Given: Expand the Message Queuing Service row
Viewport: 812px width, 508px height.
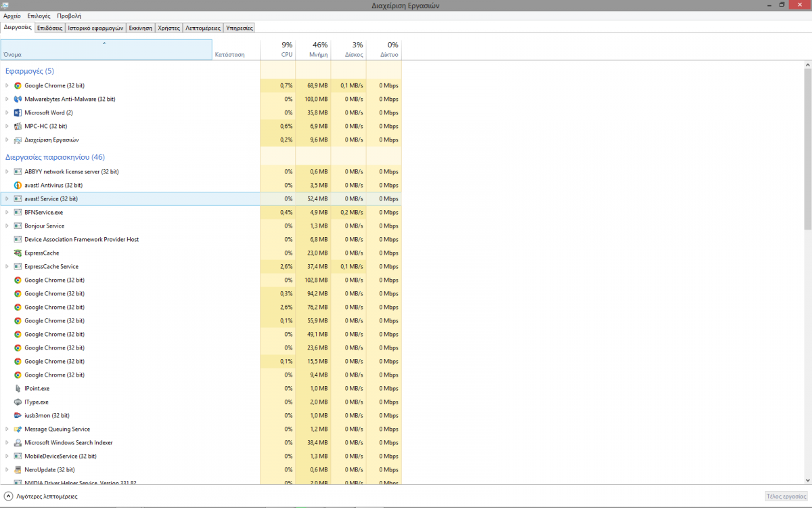Looking at the screenshot, I should tap(7, 429).
